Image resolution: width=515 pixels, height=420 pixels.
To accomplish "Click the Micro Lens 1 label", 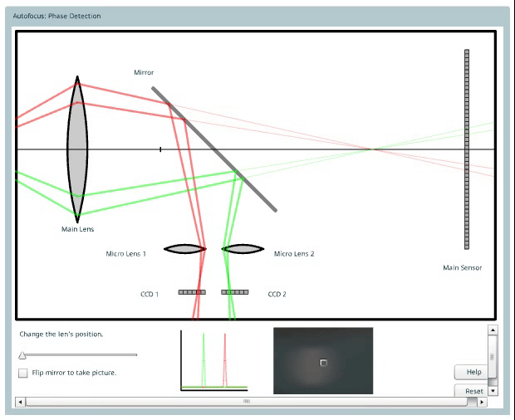I will (x=126, y=254).
